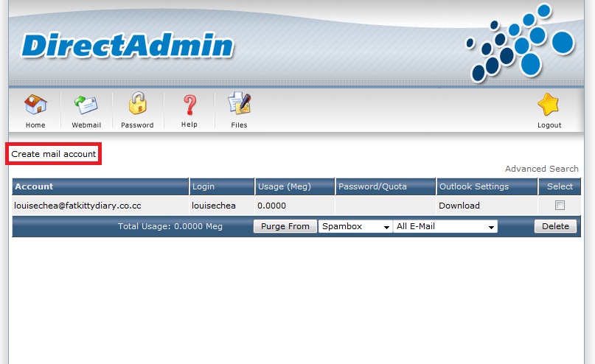Viewport: 595px width, 364px height.
Task: Click the Home label
Action: click(35, 125)
